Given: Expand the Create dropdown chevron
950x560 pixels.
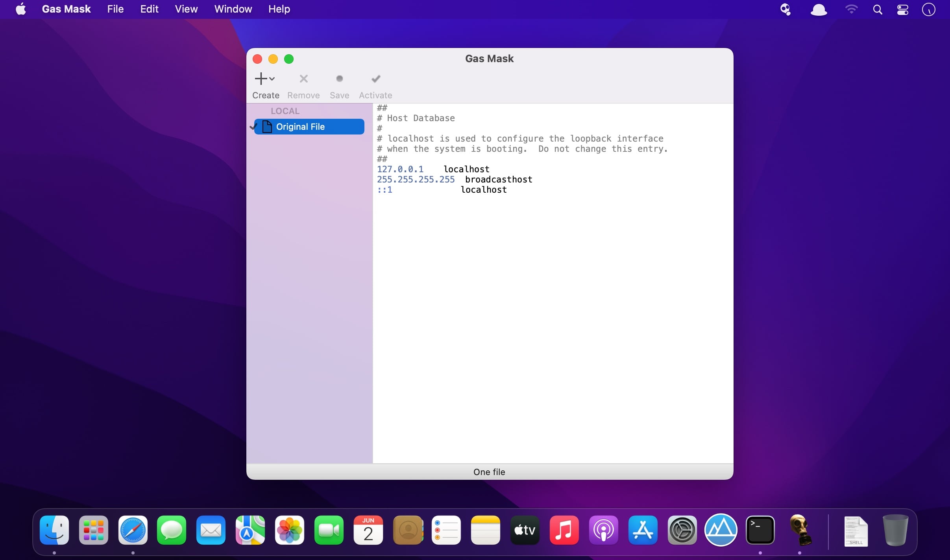Looking at the screenshot, I should 272,79.
